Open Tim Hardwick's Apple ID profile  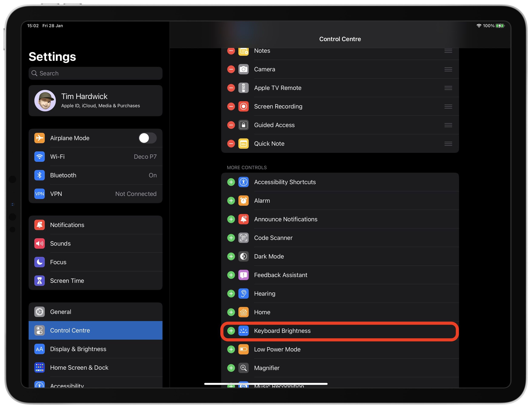[96, 101]
